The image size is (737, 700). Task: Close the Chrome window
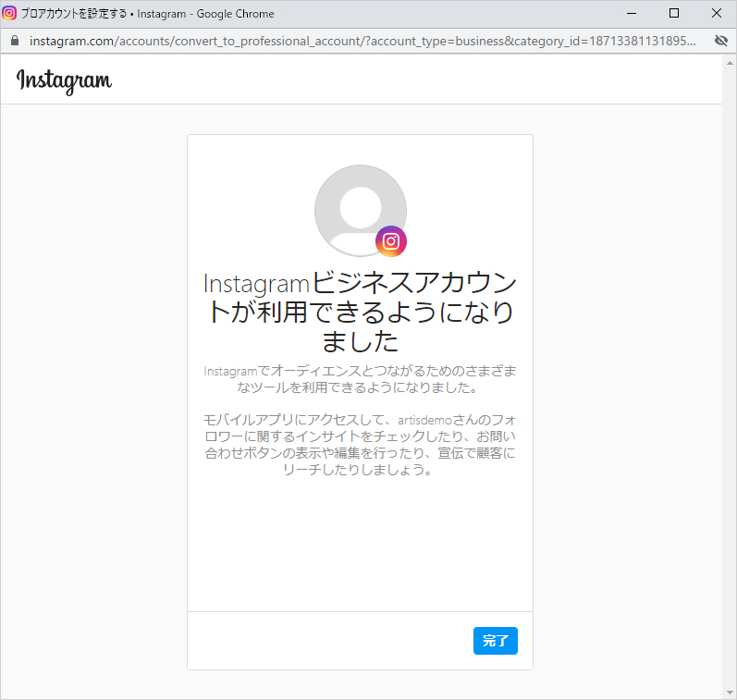tap(717, 13)
